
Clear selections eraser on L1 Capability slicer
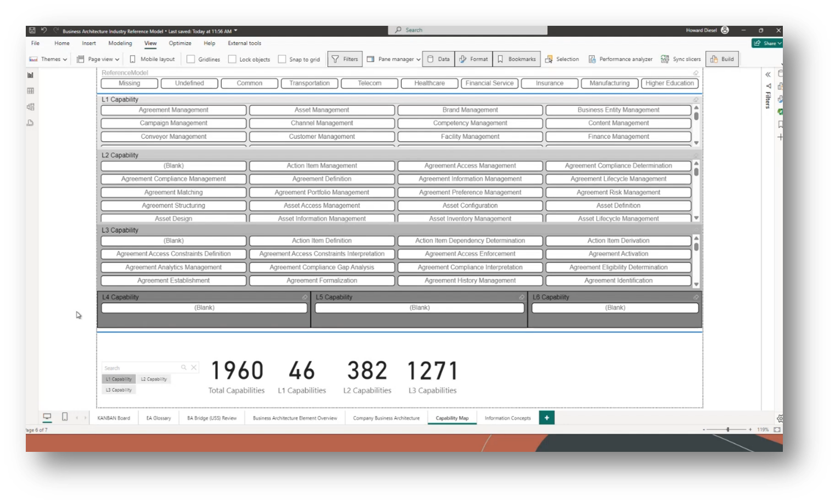696,100
